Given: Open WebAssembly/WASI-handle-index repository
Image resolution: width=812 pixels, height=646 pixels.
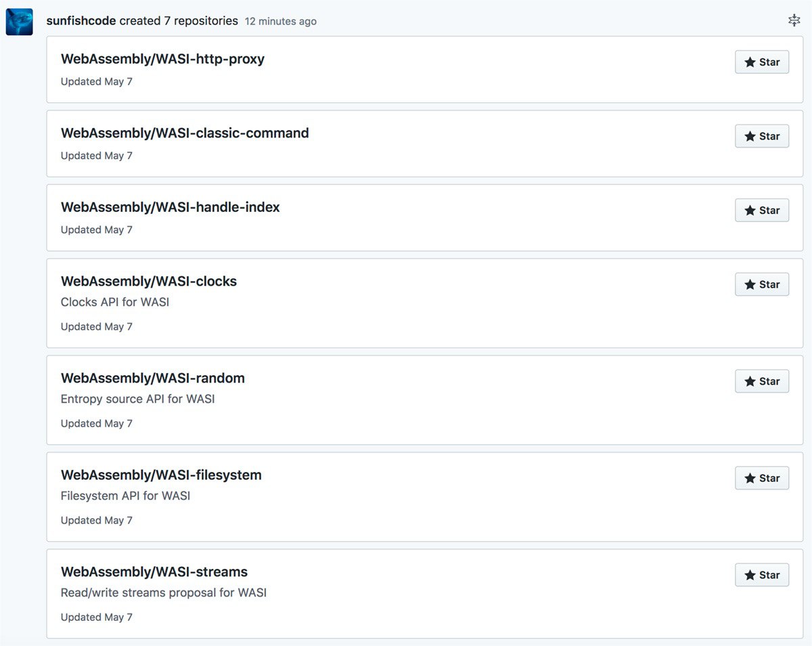Looking at the screenshot, I should (171, 207).
